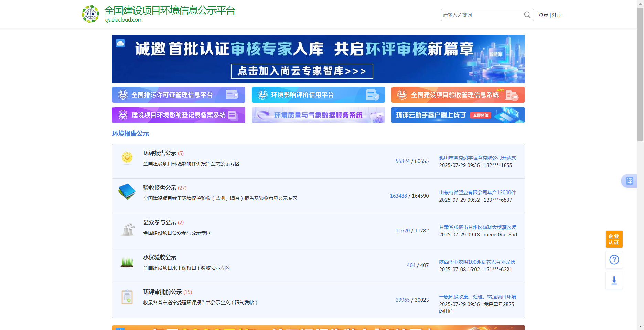Open the 乳山市国有资本运营有限公司开放式 announcement link
Image resolution: width=644 pixels, height=330 pixels.
[477, 158]
